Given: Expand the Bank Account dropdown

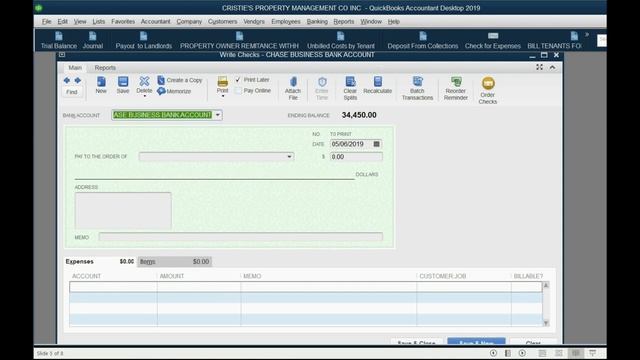Looking at the screenshot, I should (218, 115).
